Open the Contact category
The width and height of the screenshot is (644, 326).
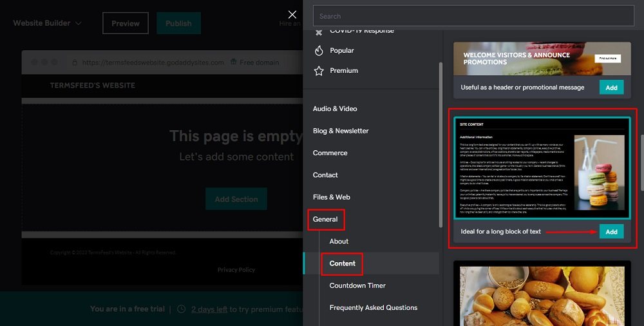click(x=325, y=175)
